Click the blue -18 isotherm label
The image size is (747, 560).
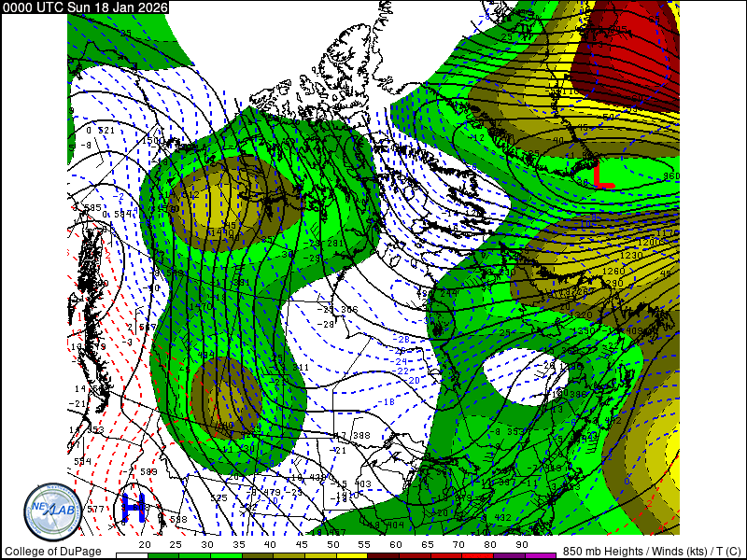click(388, 402)
